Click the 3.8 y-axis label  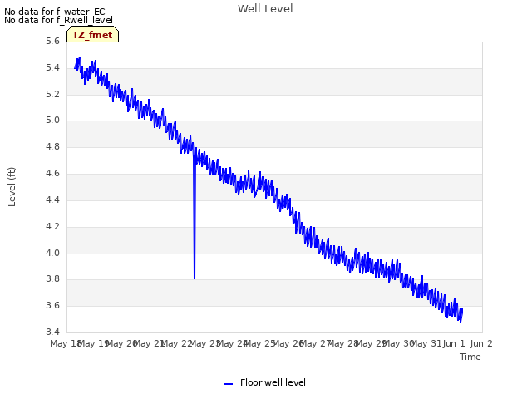click(x=52, y=279)
